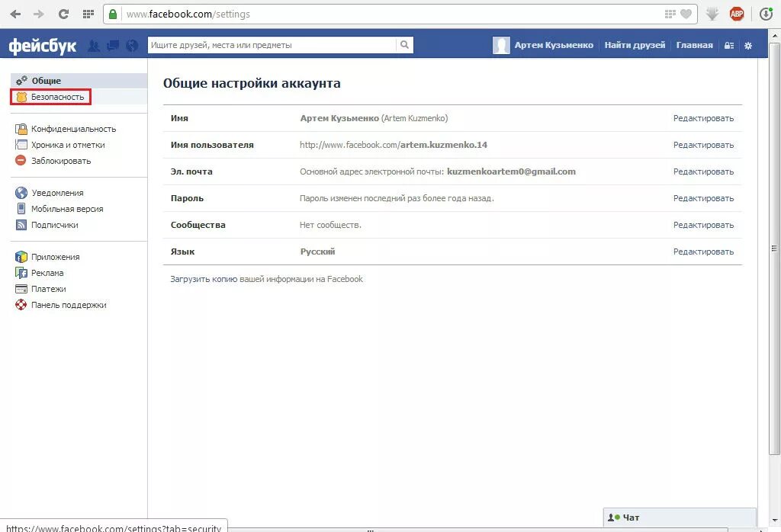The image size is (781, 532).
Task: Click the lock icon beside Конфиденциальность
Action: tap(21, 129)
